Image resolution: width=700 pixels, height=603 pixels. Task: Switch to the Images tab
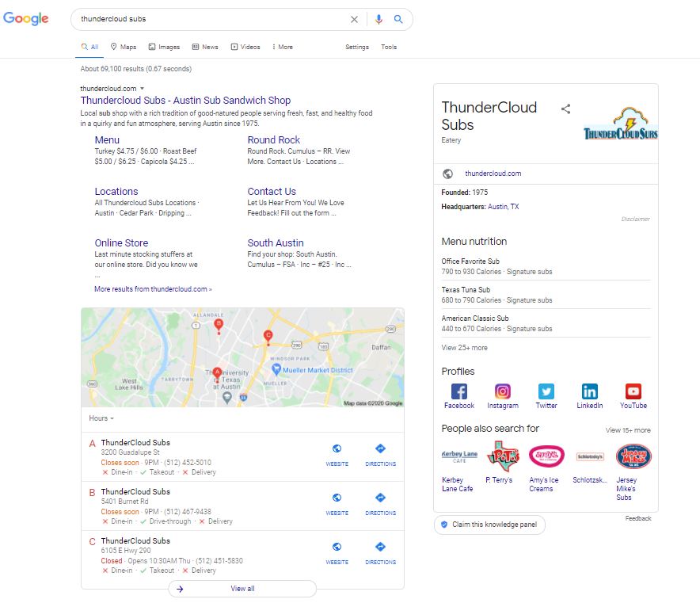(x=164, y=47)
